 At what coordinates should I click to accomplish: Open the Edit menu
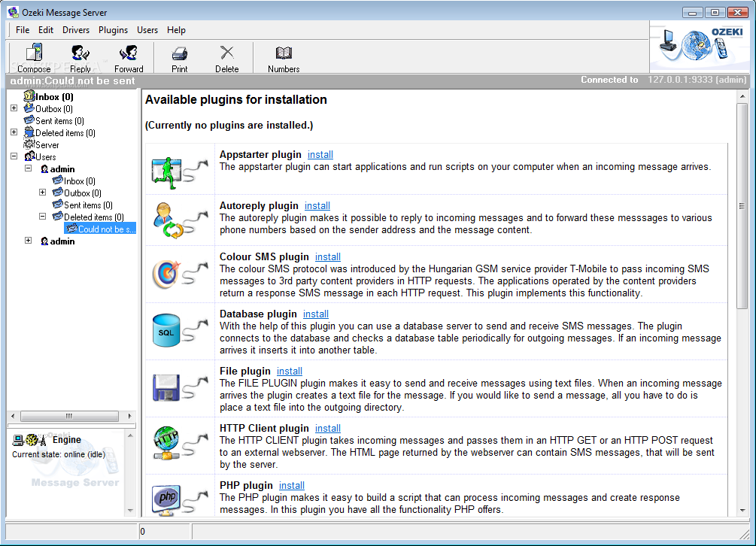[x=46, y=30]
